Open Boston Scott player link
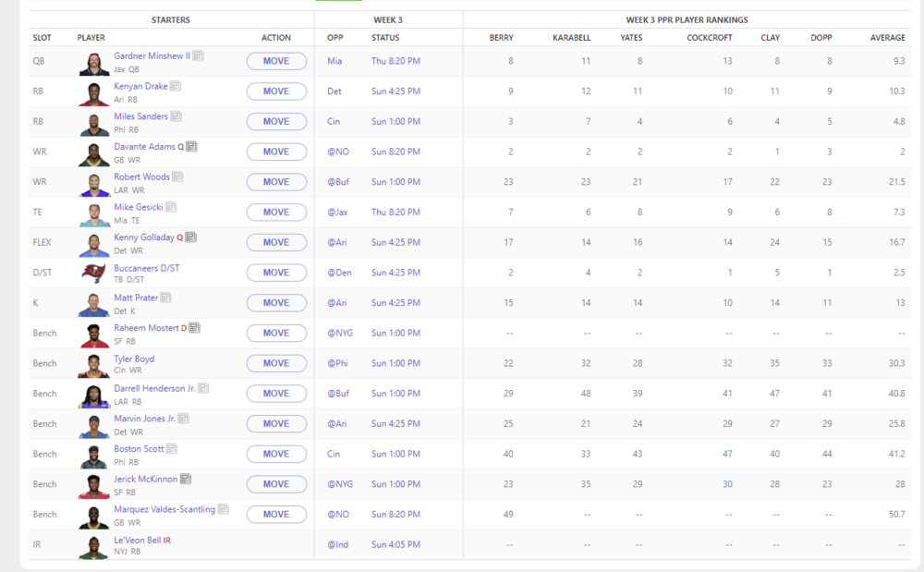924x572 pixels. coord(140,449)
